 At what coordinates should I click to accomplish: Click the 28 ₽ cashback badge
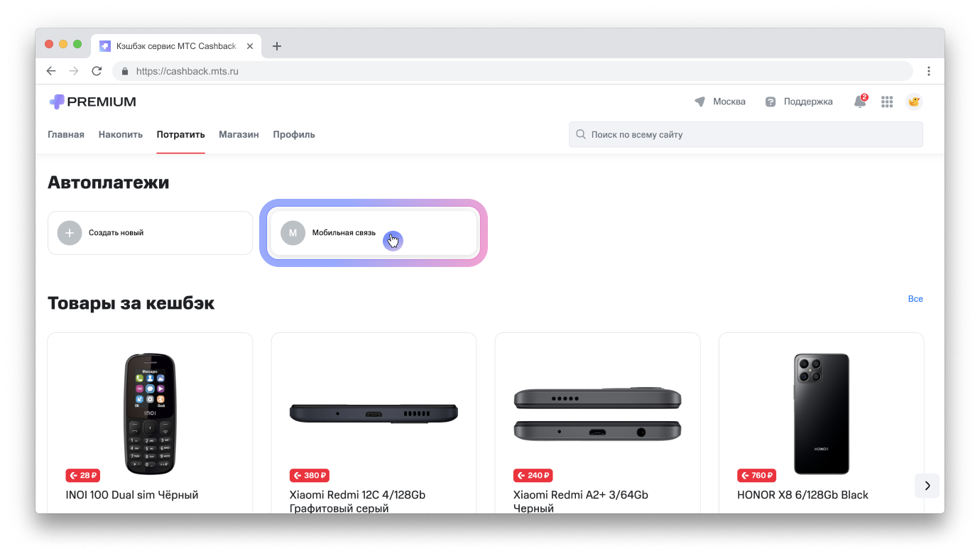(82, 476)
